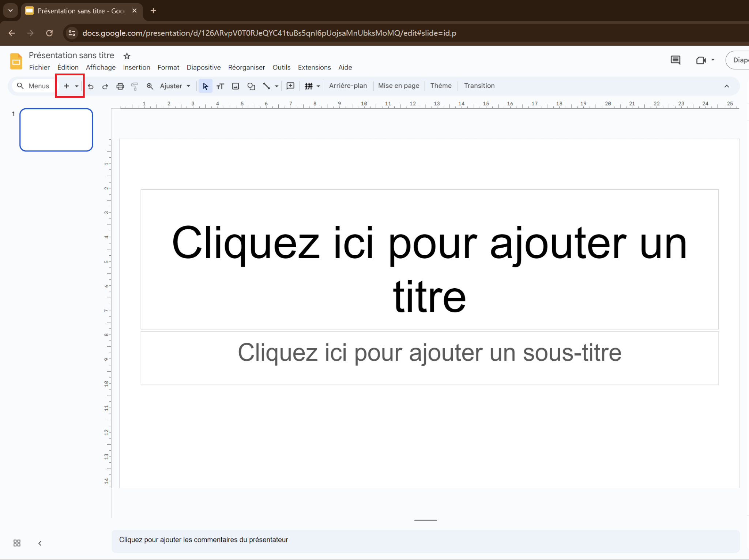Open the Insertion menu
The height and width of the screenshot is (560, 749).
point(136,67)
